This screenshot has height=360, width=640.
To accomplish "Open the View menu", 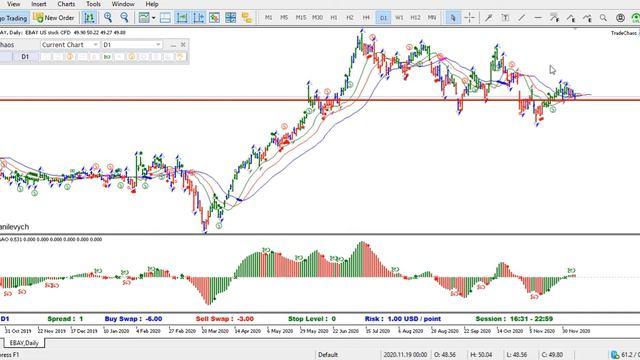I will (13, 4).
